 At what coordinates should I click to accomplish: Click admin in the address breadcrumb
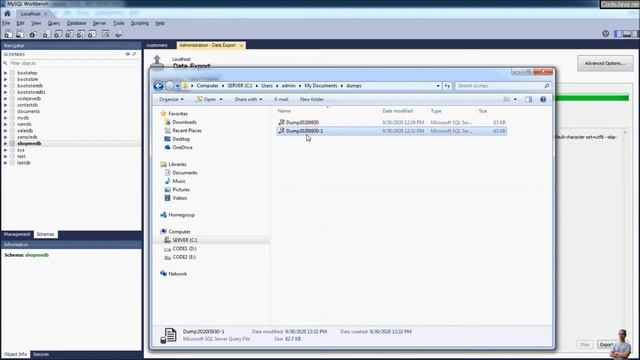pyautogui.click(x=289, y=86)
